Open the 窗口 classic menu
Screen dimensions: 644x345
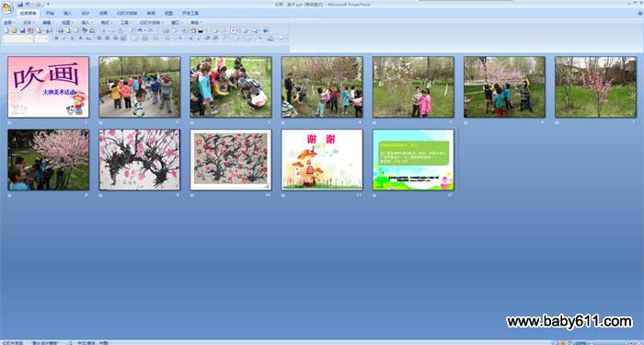177,23
